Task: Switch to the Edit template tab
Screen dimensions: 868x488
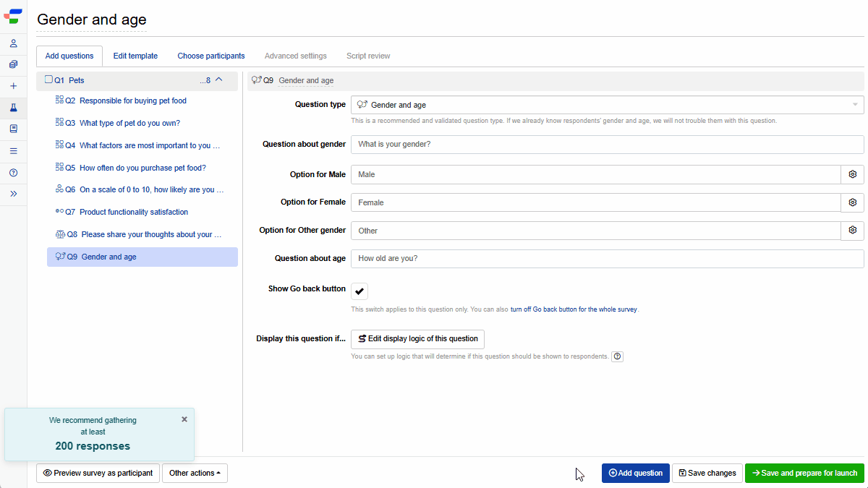Action: pyautogui.click(x=135, y=56)
